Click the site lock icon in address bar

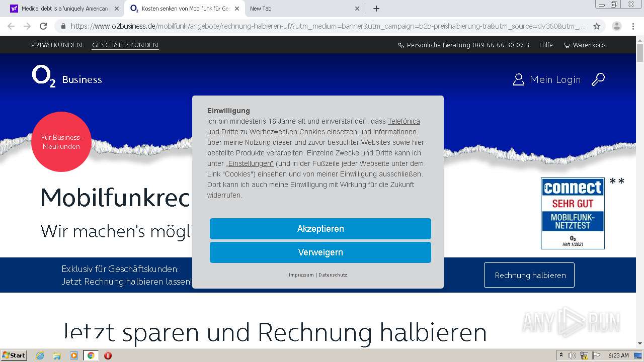tap(63, 26)
